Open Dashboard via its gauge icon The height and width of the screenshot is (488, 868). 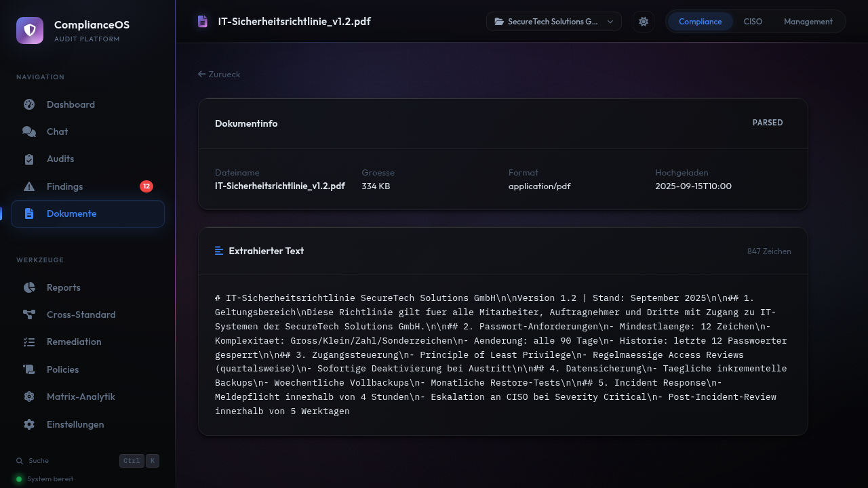(29, 104)
